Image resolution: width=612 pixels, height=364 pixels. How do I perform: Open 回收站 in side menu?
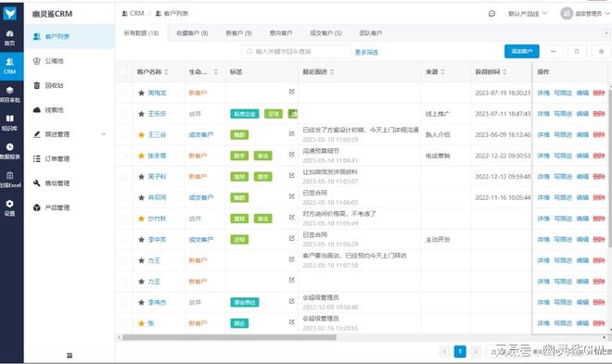tap(54, 85)
